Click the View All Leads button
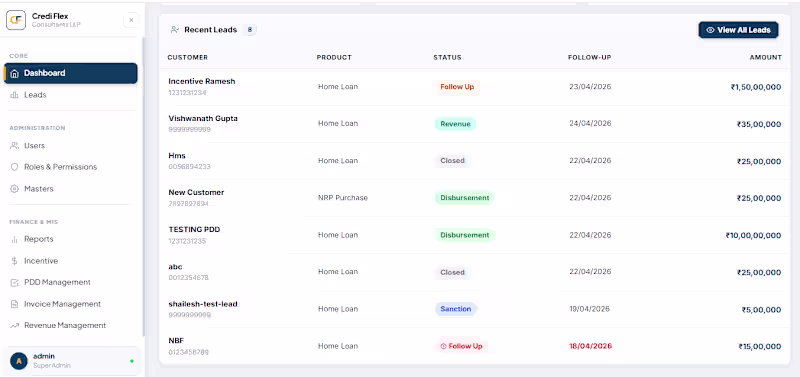The image size is (800, 377). click(738, 30)
